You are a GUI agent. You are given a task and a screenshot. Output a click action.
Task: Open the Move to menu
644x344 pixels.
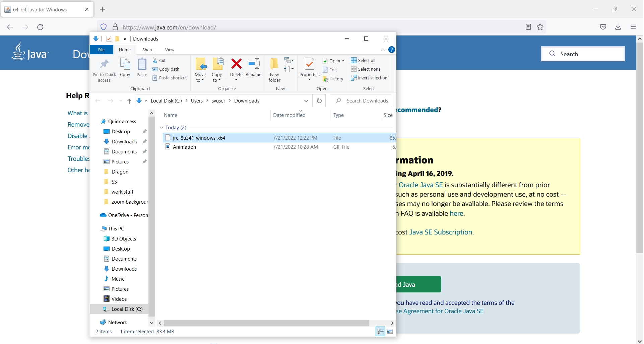pos(200,70)
